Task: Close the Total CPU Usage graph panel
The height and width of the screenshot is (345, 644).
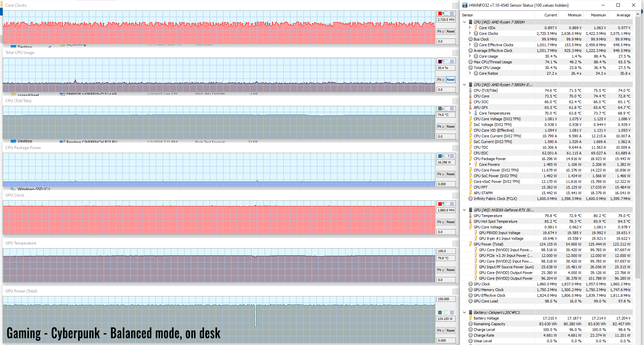Action: pyautogui.click(x=455, y=53)
